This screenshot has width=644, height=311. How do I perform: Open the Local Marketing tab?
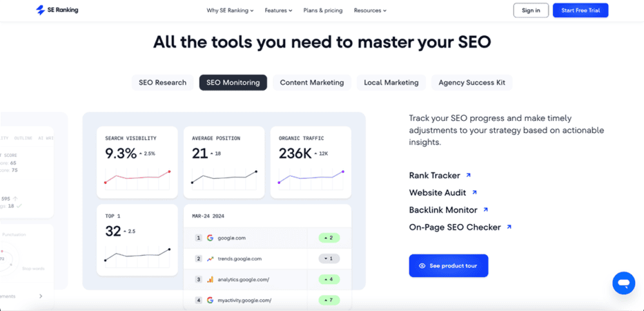391,83
